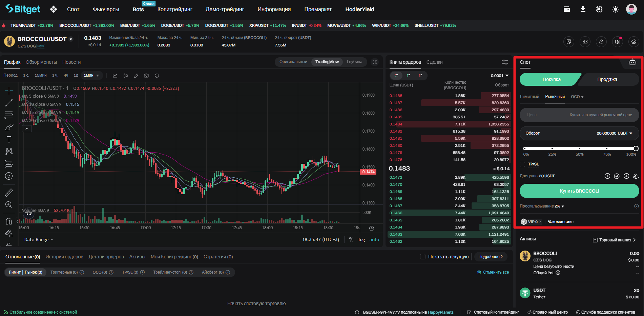Click the 0.1484 ask price row
This screenshot has width=644, height=316.
(449, 124)
